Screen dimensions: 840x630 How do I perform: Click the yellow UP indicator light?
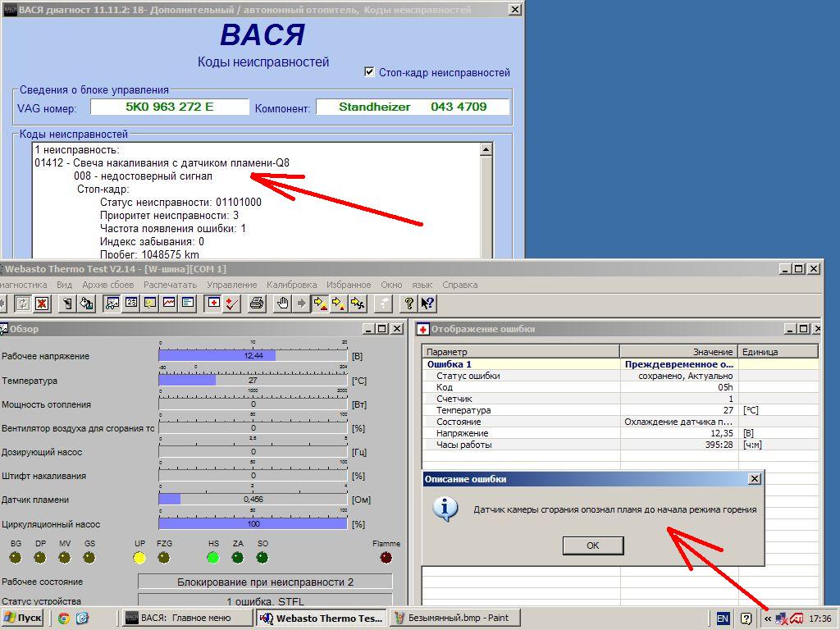coord(139,558)
